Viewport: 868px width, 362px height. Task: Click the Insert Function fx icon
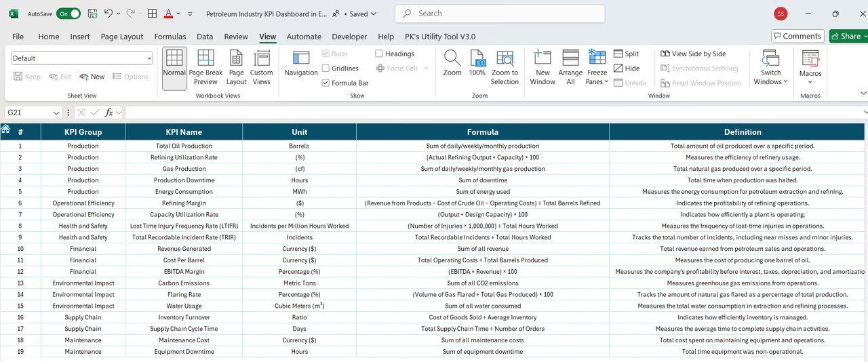pyautogui.click(x=108, y=113)
